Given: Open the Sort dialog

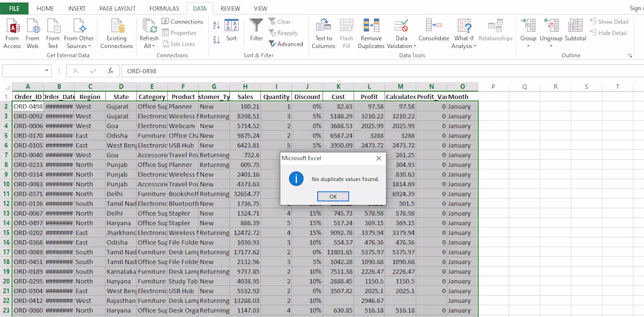Looking at the screenshot, I should point(232,30).
